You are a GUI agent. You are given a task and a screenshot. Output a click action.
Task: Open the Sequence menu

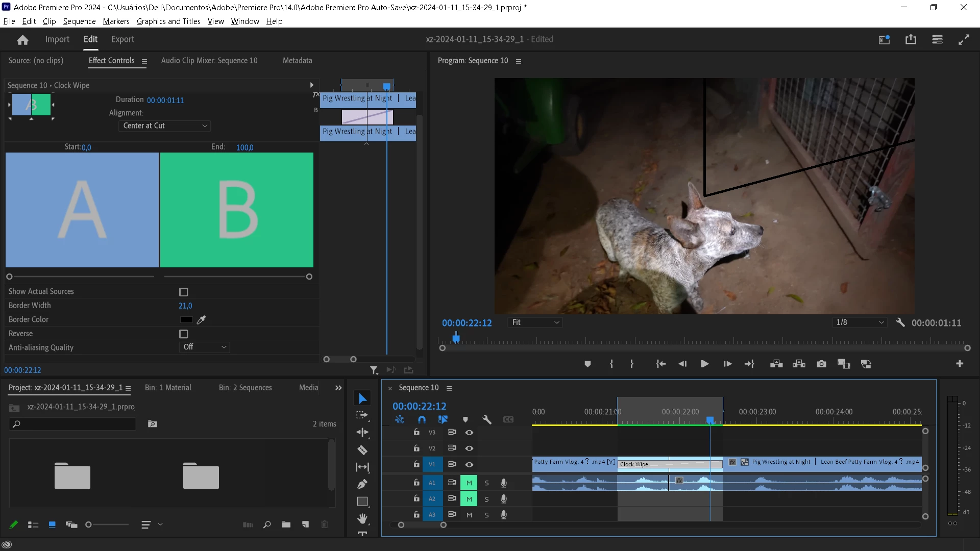coord(79,21)
